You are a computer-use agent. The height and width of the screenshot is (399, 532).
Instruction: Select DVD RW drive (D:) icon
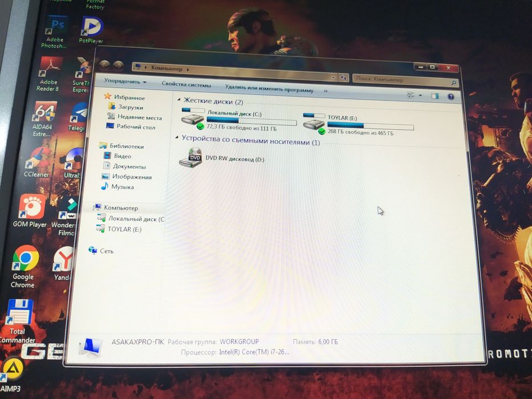coord(190,157)
